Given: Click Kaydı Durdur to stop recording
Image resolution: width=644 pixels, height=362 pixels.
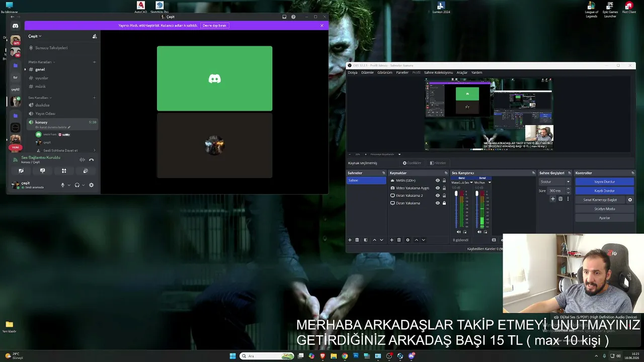Looking at the screenshot, I should click(x=604, y=191).
